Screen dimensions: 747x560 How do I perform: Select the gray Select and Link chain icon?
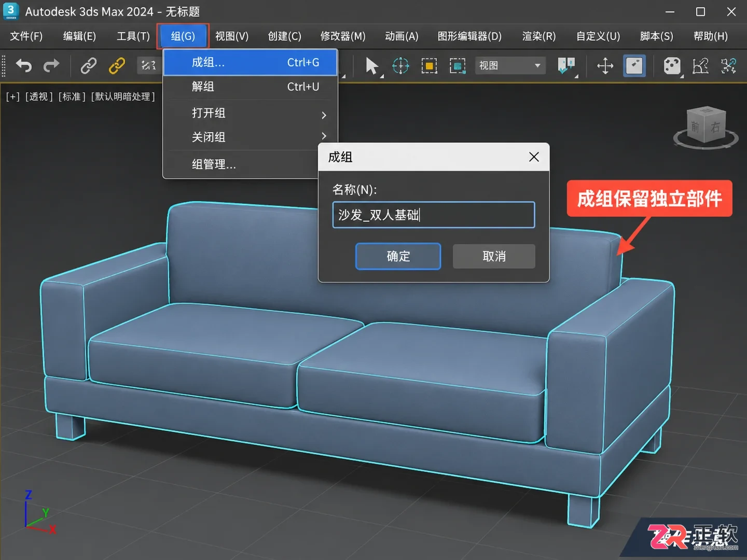(x=89, y=66)
